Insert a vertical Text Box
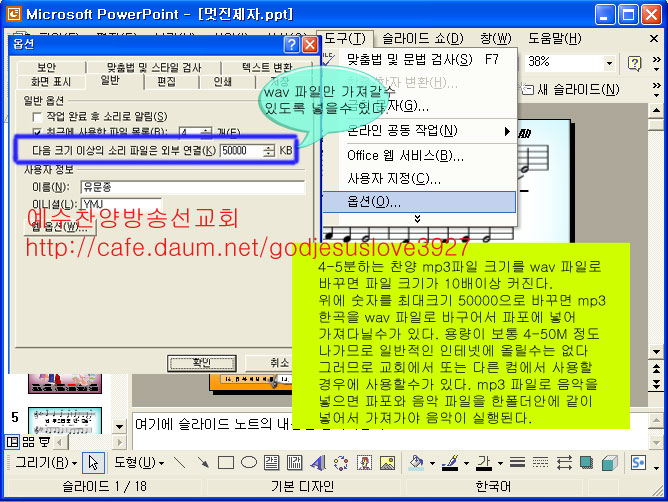 (x=294, y=462)
